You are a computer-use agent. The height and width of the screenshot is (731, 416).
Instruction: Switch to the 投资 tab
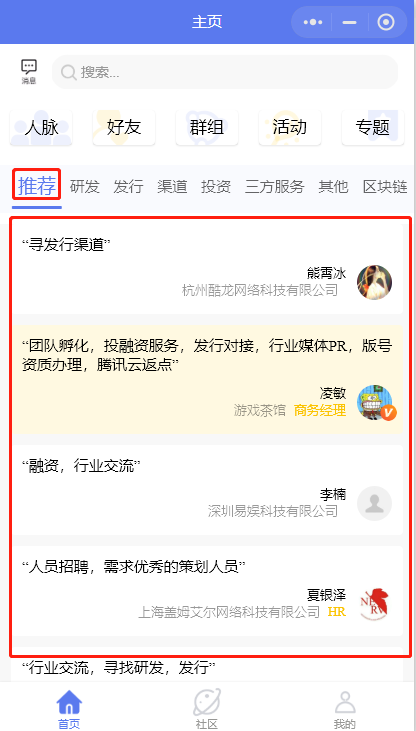click(x=216, y=186)
